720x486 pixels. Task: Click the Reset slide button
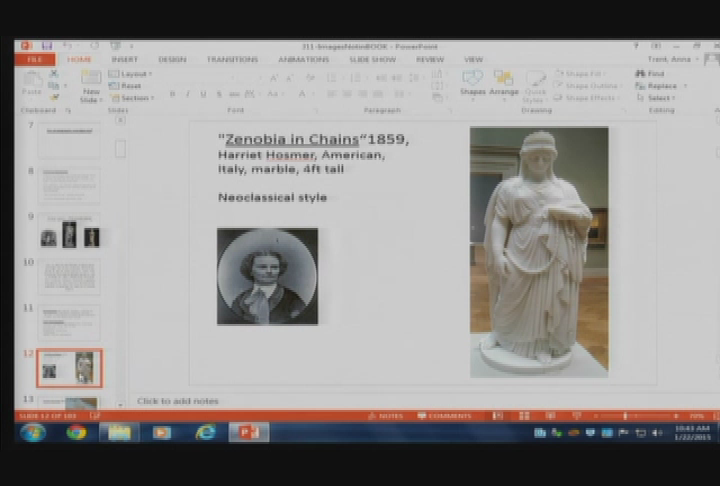pyautogui.click(x=125, y=86)
